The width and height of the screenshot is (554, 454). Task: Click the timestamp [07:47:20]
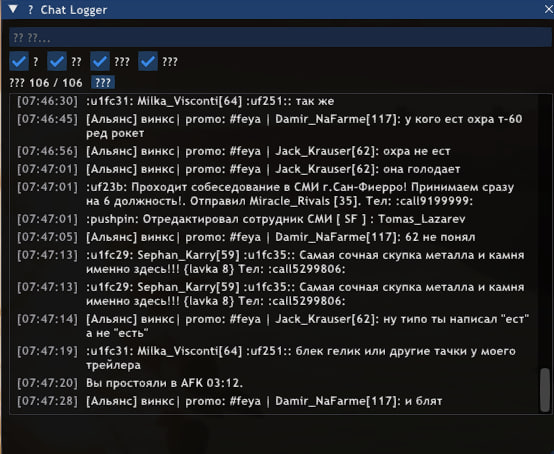point(47,383)
